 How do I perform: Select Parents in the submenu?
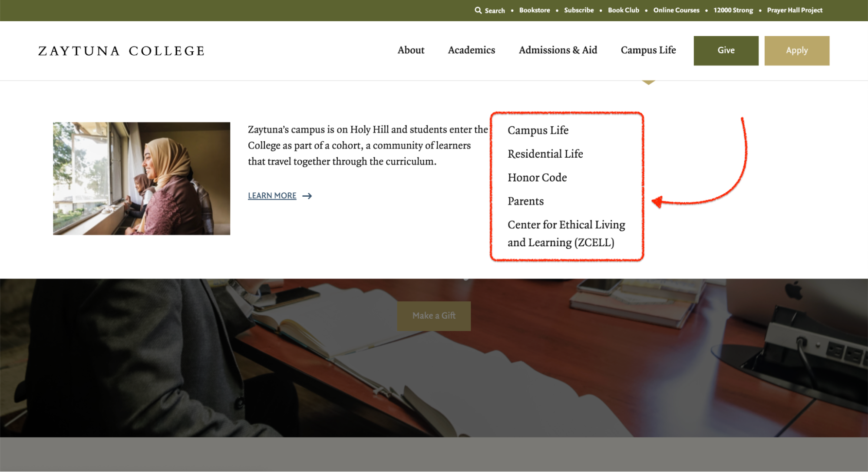[x=525, y=201]
